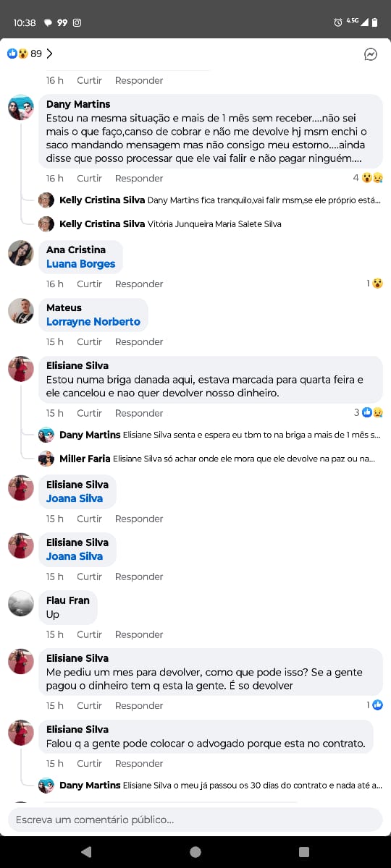The image size is (391, 868).
Task: Expand Kelly Cristina Silva reply 'fica tranquilo'
Action: [219, 200]
